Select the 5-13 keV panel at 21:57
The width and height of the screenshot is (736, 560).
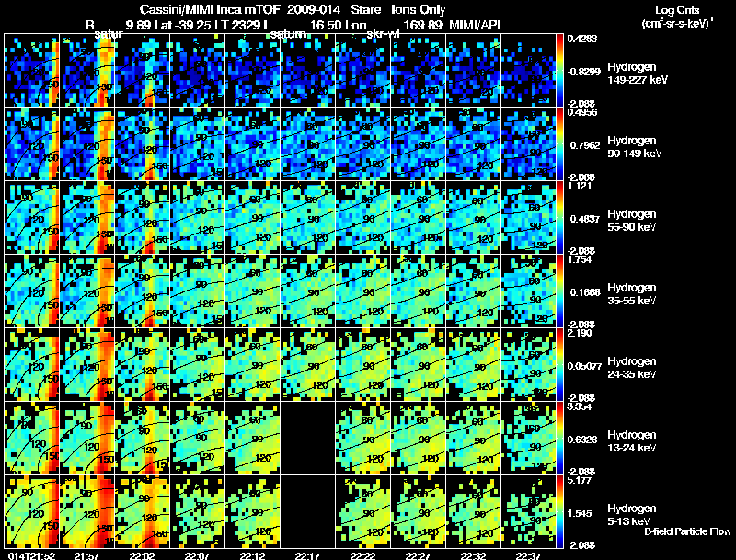pos(87,511)
